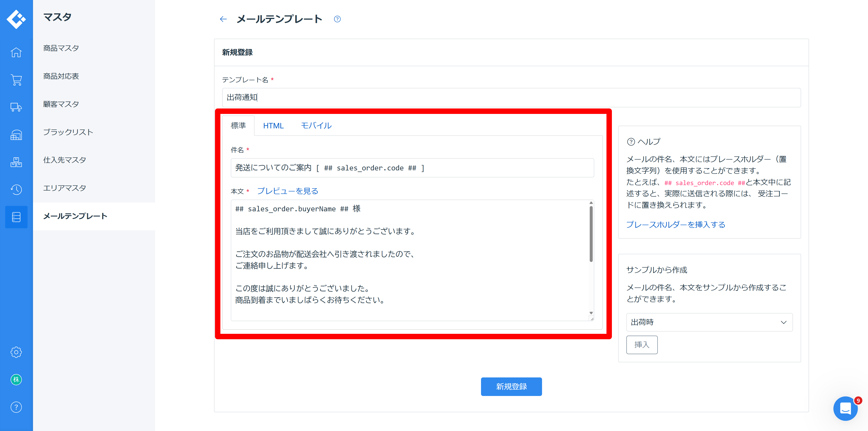
Task: Switch to the HTML tab
Action: [x=273, y=126]
